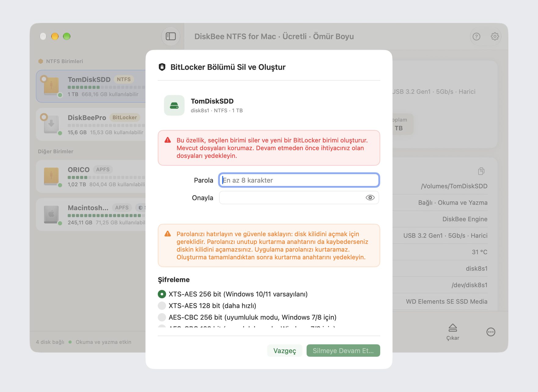Viewport: 538px width, 392px height.
Task: Click the Parola password field
Action: pyautogui.click(x=299, y=180)
